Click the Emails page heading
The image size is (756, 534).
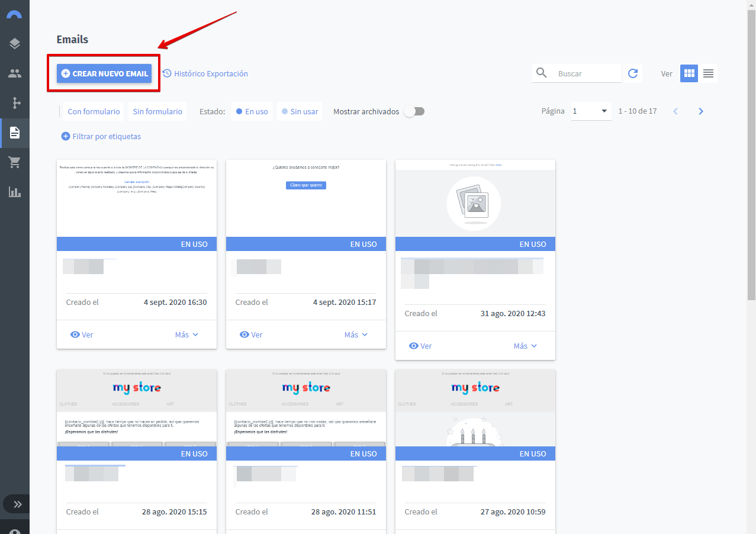pyautogui.click(x=72, y=40)
